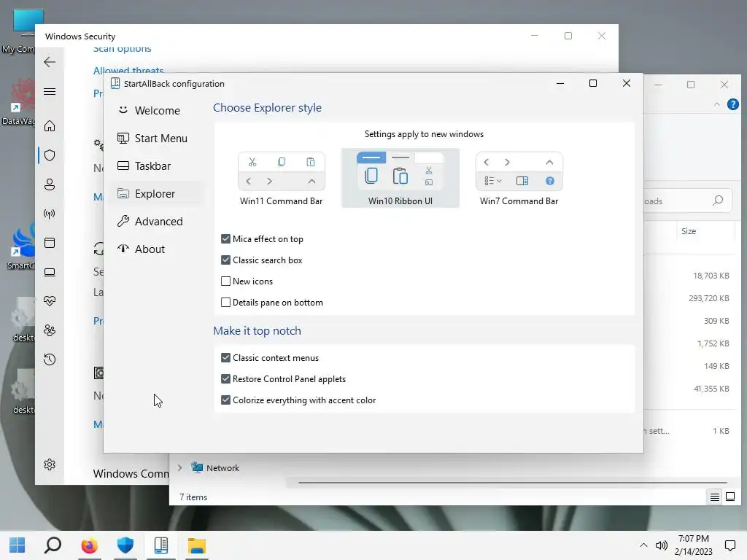
Task: Click the Allowed threats link
Action: (x=128, y=70)
